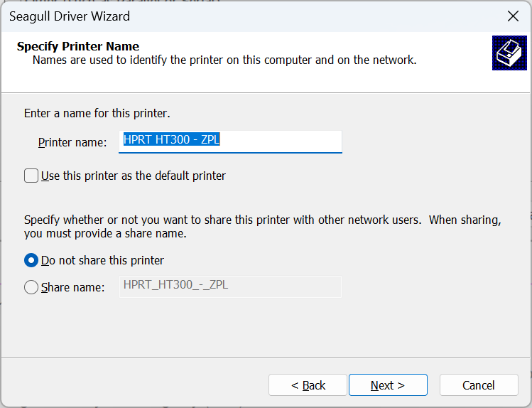Viewport: 532px width, 408px height.
Task: Click the printer icon in the header
Action: [509, 53]
